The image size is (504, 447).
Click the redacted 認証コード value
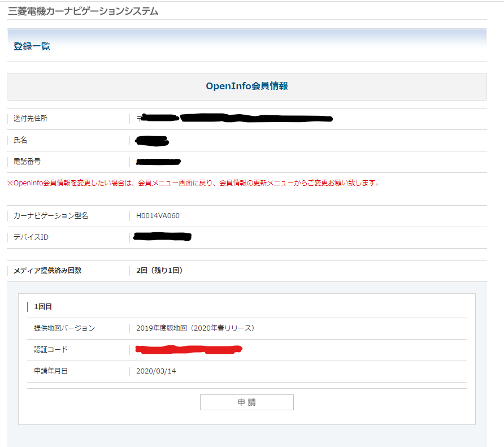pos(189,350)
